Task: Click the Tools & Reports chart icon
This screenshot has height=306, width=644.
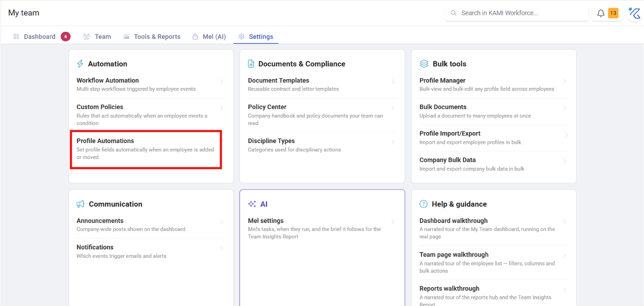Action: coord(127,37)
